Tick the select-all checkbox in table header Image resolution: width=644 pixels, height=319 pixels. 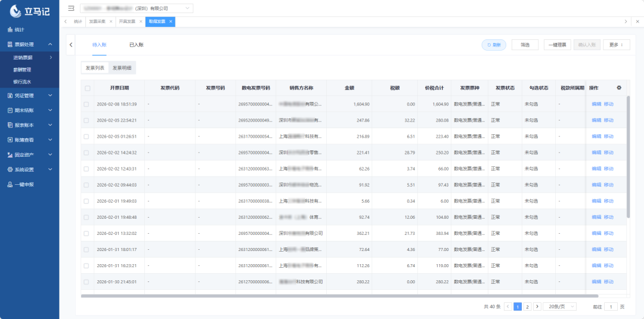pos(87,88)
